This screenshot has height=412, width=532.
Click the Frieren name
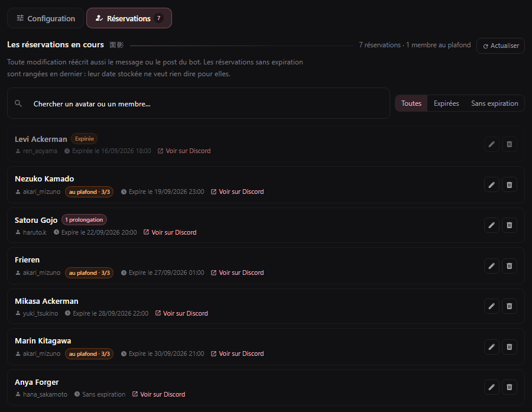[27, 259]
